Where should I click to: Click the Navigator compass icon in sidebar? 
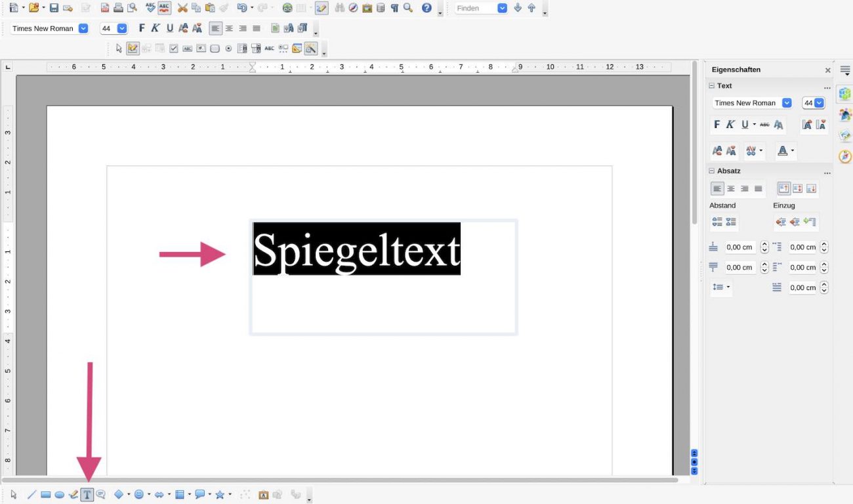(x=845, y=156)
